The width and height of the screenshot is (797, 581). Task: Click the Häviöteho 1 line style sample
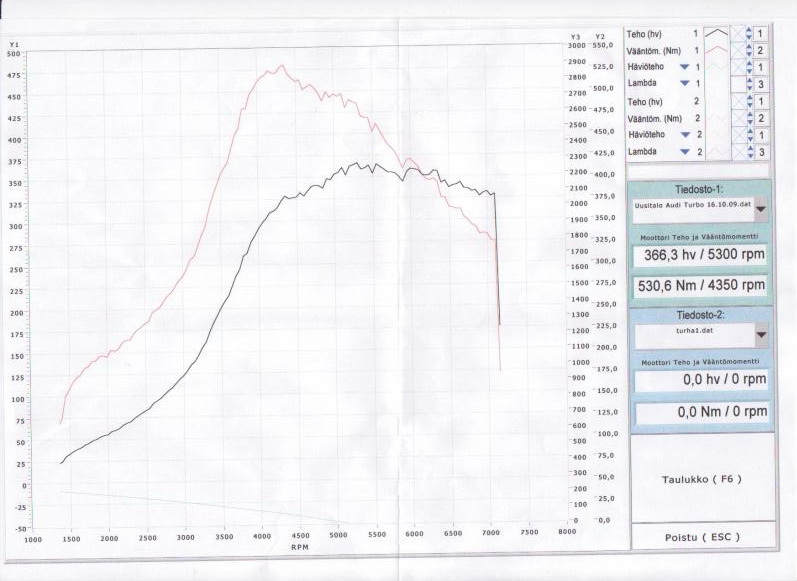tap(716, 67)
